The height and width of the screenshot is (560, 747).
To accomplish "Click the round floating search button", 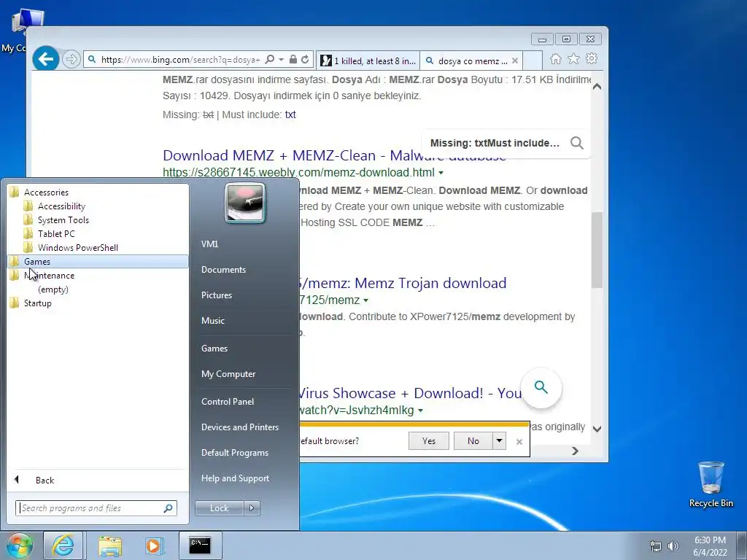I will click(x=541, y=387).
